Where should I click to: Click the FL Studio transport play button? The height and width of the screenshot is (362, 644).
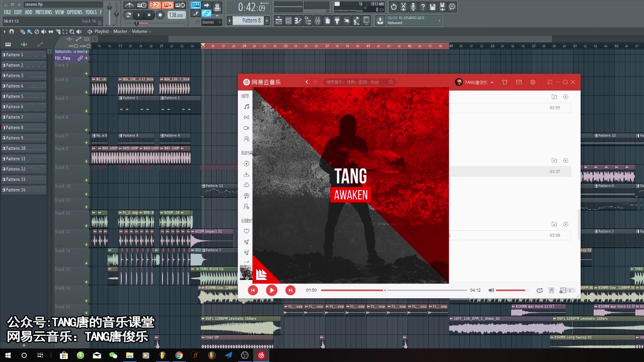[x=139, y=15]
